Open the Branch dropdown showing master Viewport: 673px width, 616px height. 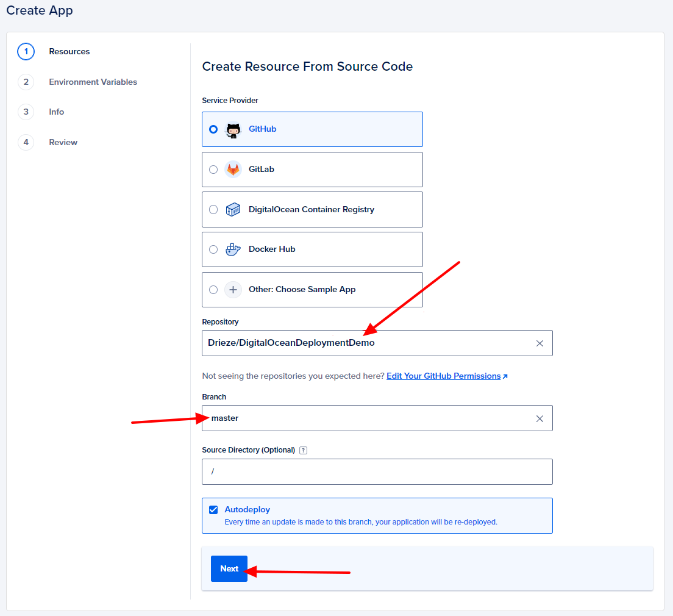click(377, 418)
